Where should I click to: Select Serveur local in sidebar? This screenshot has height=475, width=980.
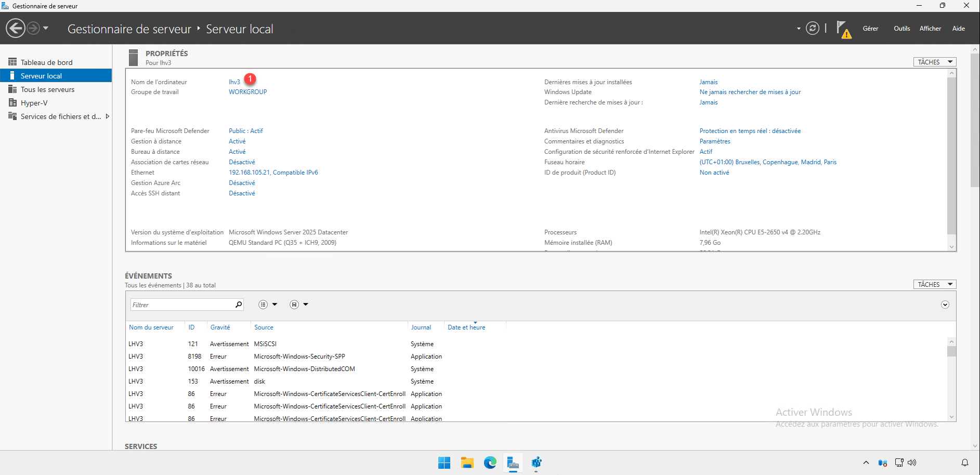56,76
